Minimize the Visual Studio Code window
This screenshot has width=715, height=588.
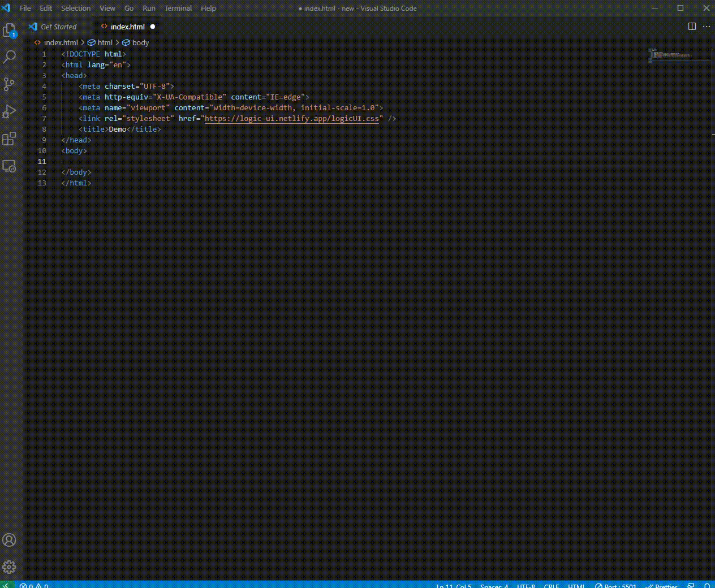point(654,8)
